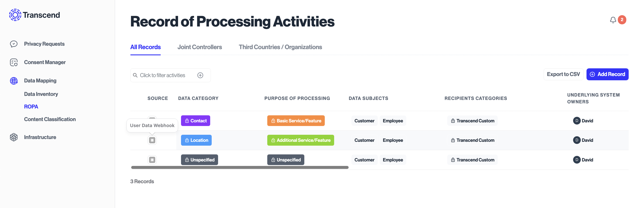Screen dimensions: 644x208
Task: Open the Infrastructure cube icon
Action: click(14, 137)
